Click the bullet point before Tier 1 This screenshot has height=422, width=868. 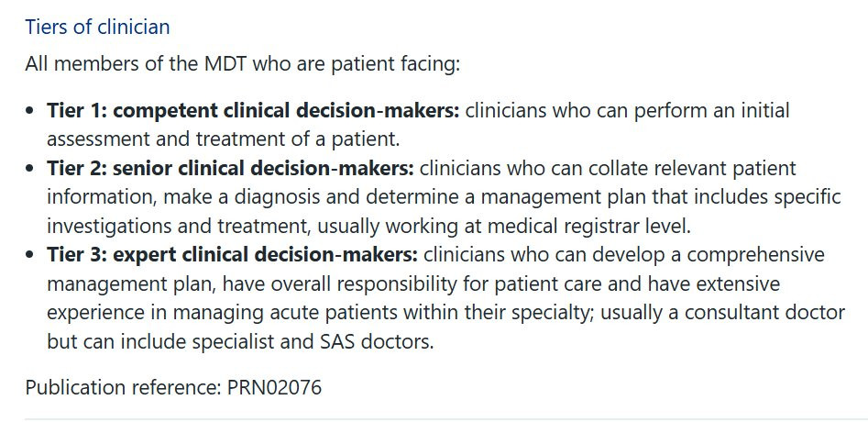(x=30, y=111)
